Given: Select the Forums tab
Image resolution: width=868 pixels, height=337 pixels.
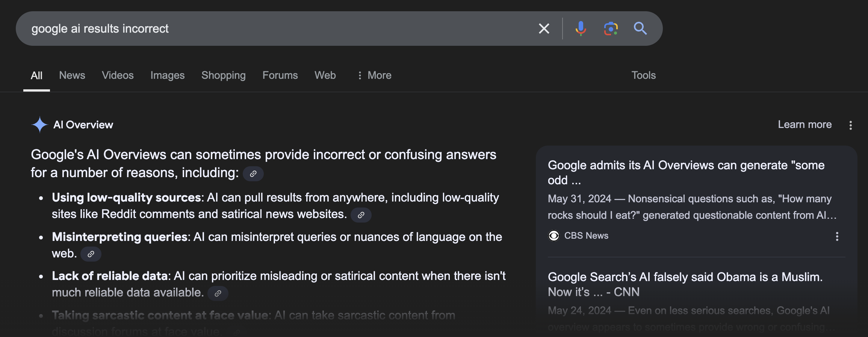Looking at the screenshot, I should [x=280, y=75].
